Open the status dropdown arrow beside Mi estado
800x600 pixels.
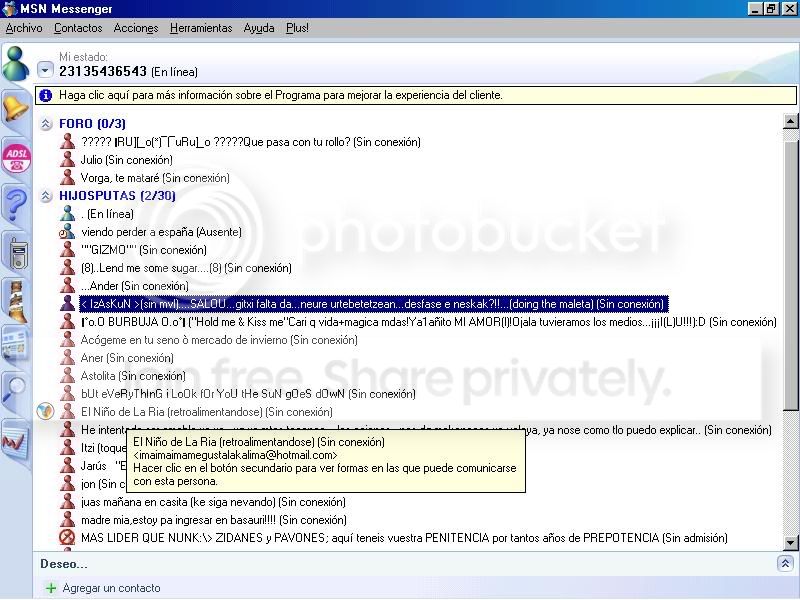coord(45,70)
